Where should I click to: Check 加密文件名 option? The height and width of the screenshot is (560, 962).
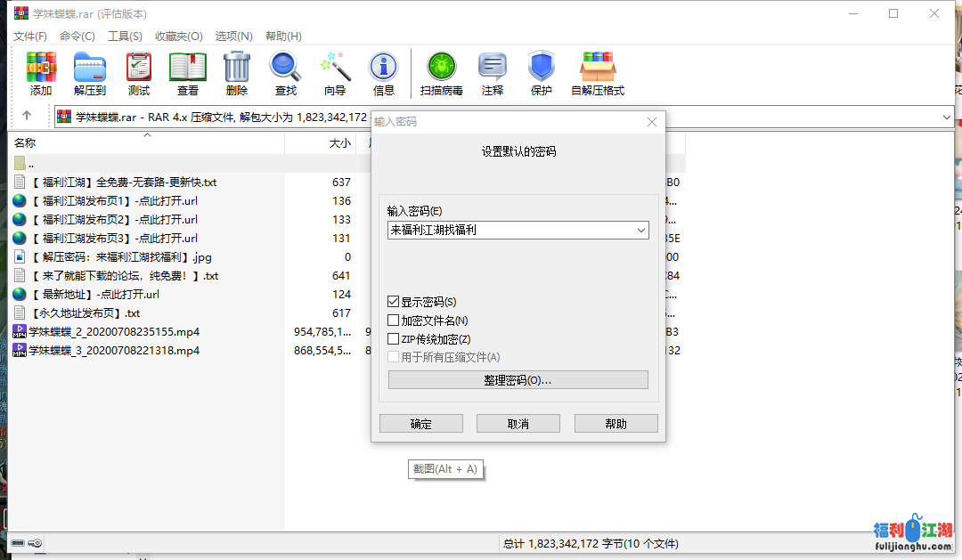(394, 320)
